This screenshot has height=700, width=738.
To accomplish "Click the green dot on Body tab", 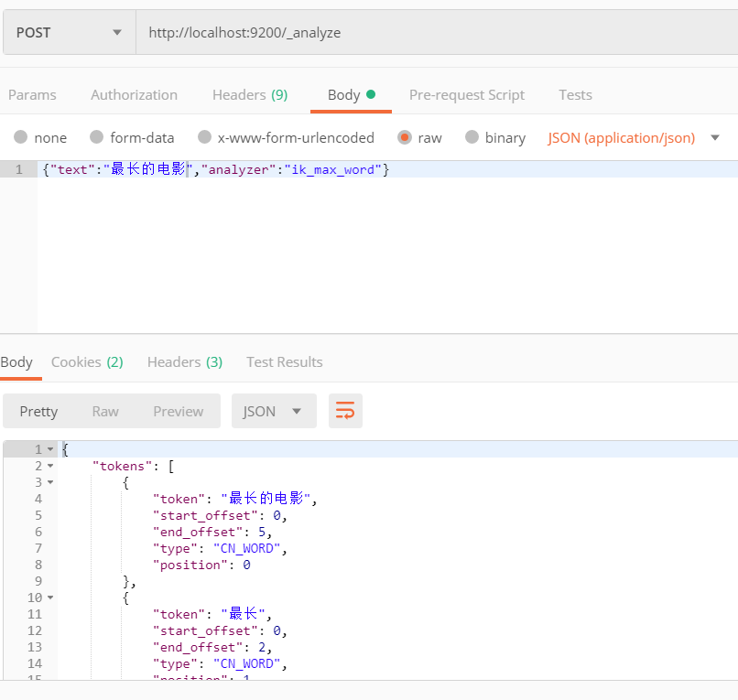I will 371,94.
